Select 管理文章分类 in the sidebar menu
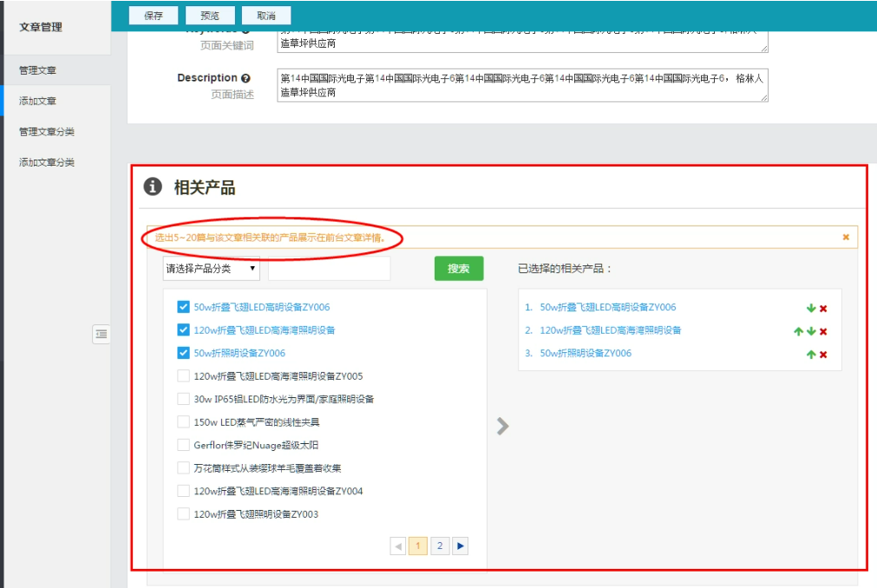This screenshot has width=877, height=588. click(47, 132)
